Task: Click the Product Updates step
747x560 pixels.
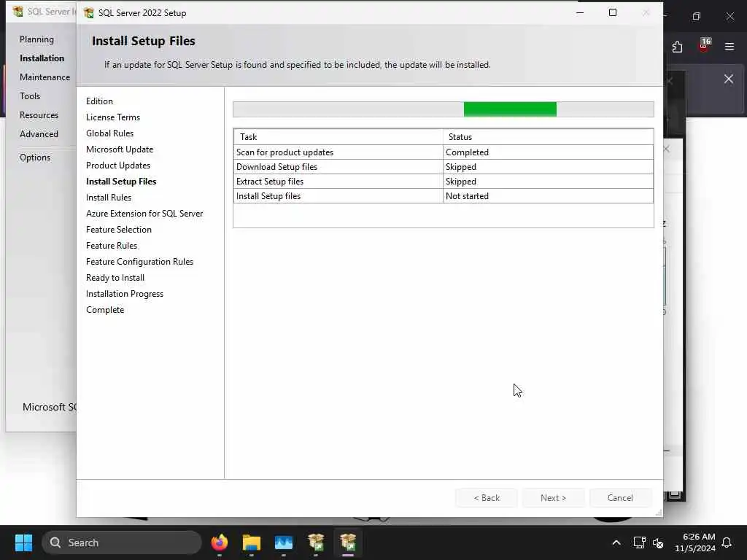Action: (118, 166)
